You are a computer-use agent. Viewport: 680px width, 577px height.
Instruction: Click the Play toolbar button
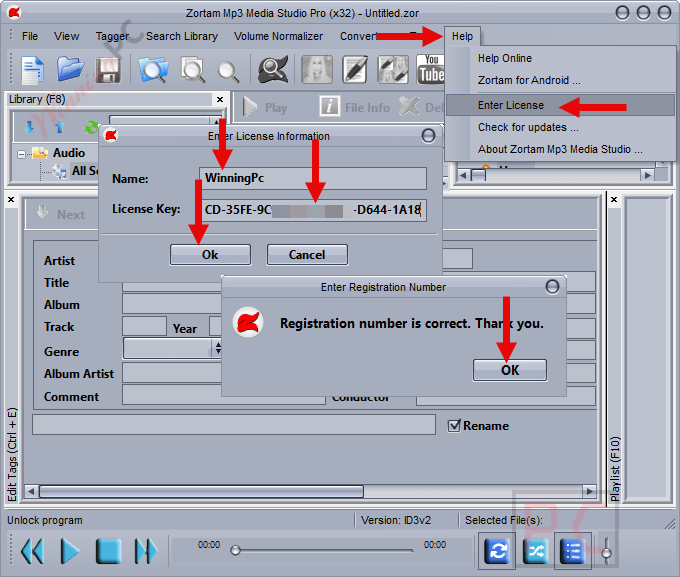coord(265,107)
